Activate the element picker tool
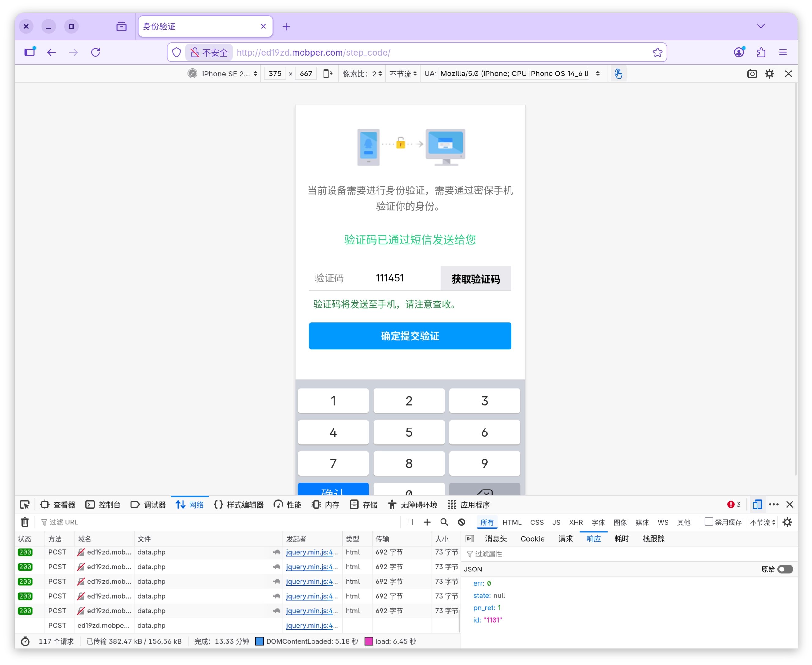This screenshot has height=665, width=812. pyautogui.click(x=24, y=505)
